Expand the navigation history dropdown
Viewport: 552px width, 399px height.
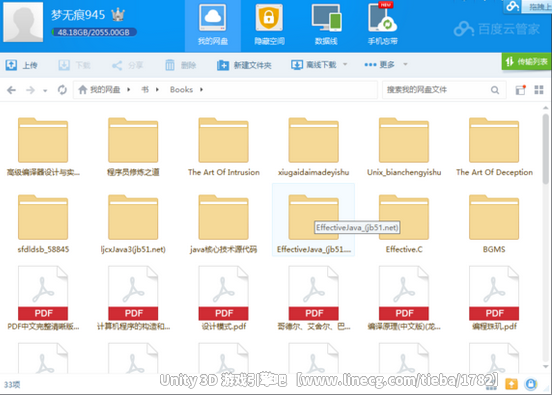click(45, 91)
